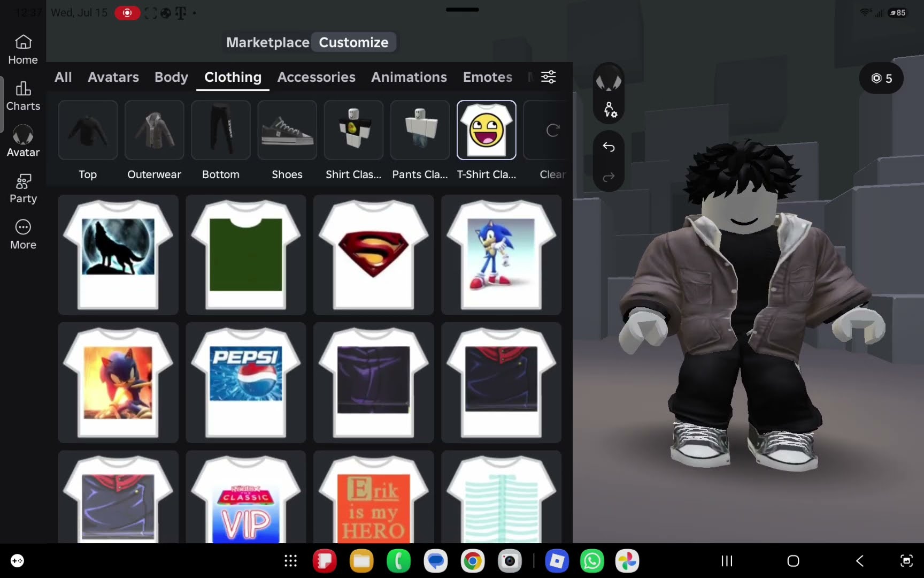Select the Pants Classic category
924x578 pixels.
[x=420, y=141]
